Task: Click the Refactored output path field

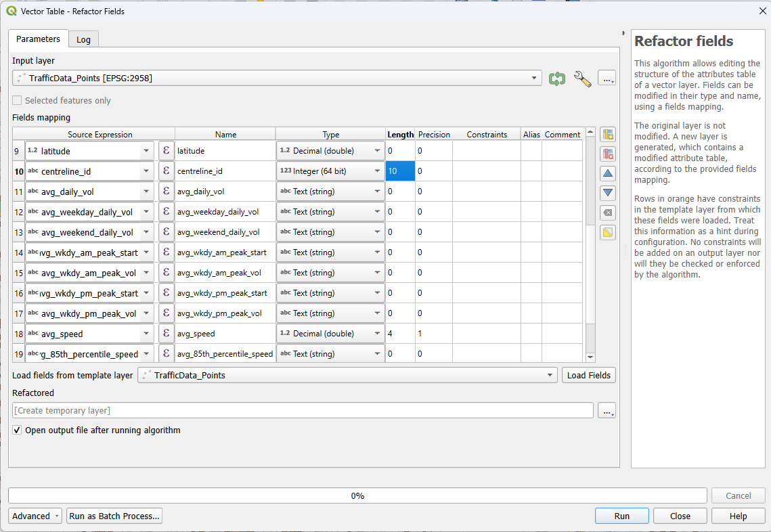Action: [x=303, y=410]
